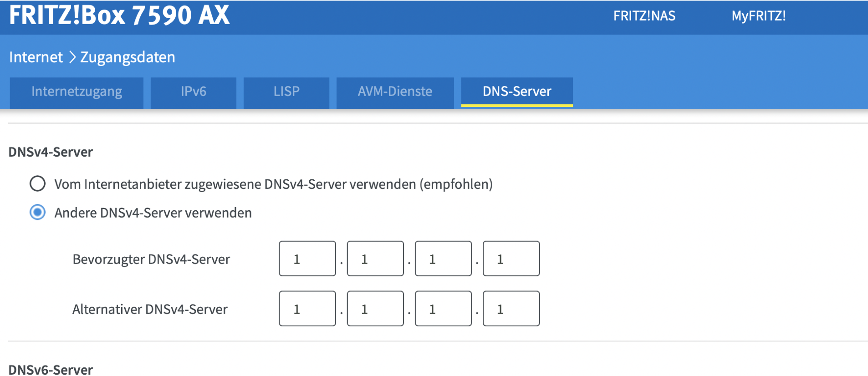Screen dimensions: 868x376
Task: Click third octet of Bevorzugter DNSv4-Server
Action: (x=443, y=259)
